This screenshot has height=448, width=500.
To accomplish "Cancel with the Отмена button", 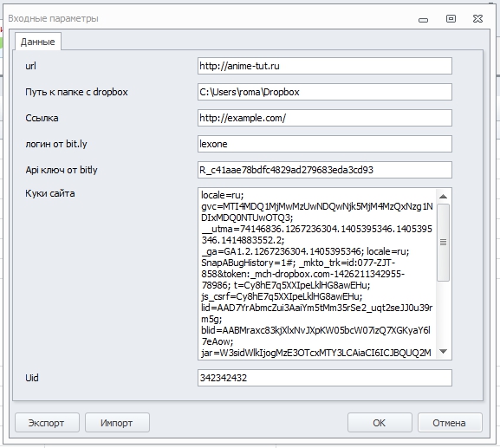I will [x=450, y=423].
